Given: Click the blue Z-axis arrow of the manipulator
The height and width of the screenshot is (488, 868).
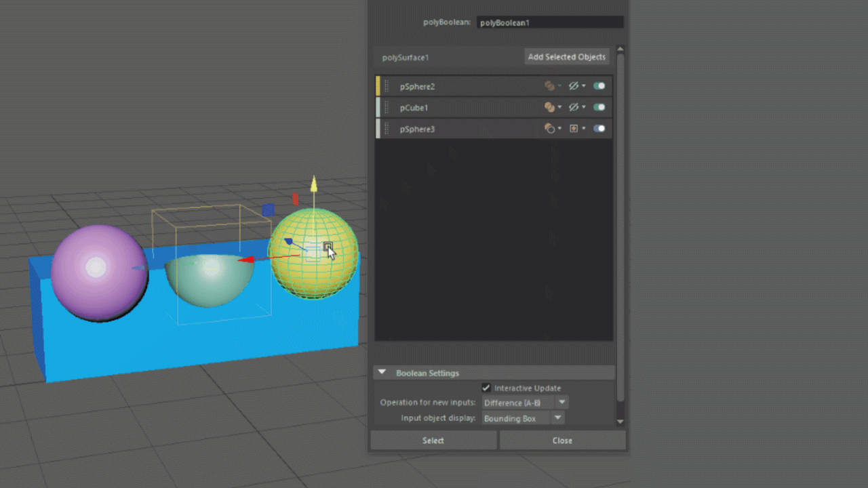Looking at the screenshot, I should click(288, 241).
